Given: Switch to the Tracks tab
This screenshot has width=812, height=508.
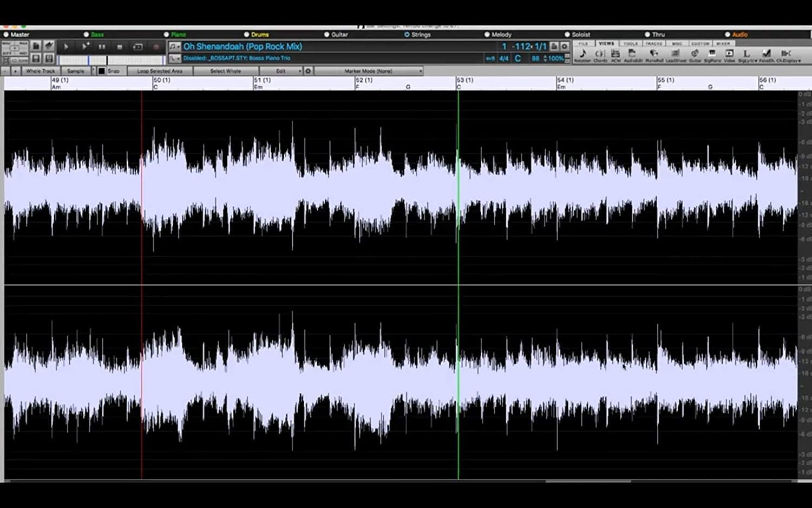Looking at the screenshot, I should click(653, 43).
